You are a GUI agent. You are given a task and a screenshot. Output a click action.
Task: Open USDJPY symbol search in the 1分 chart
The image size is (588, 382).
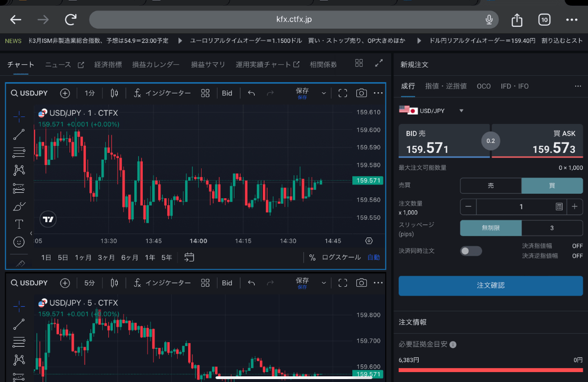[x=29, y=93]
